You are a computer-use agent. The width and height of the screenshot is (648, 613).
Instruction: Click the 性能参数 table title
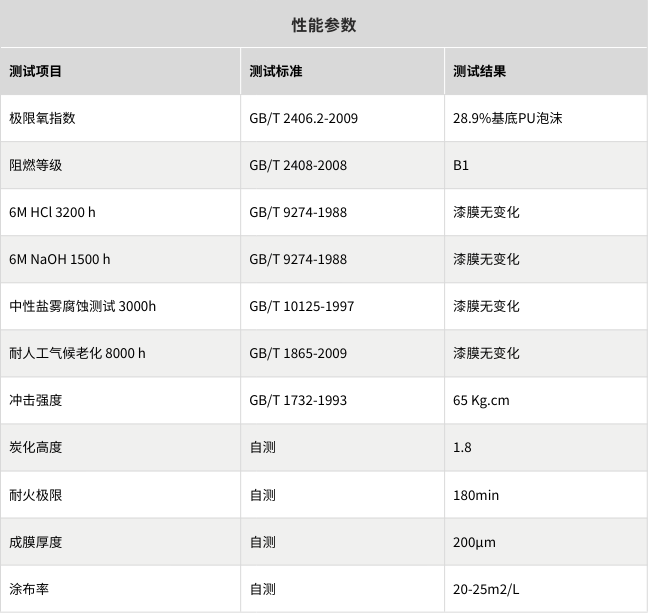pyautogui.click(x=323, y=25)
